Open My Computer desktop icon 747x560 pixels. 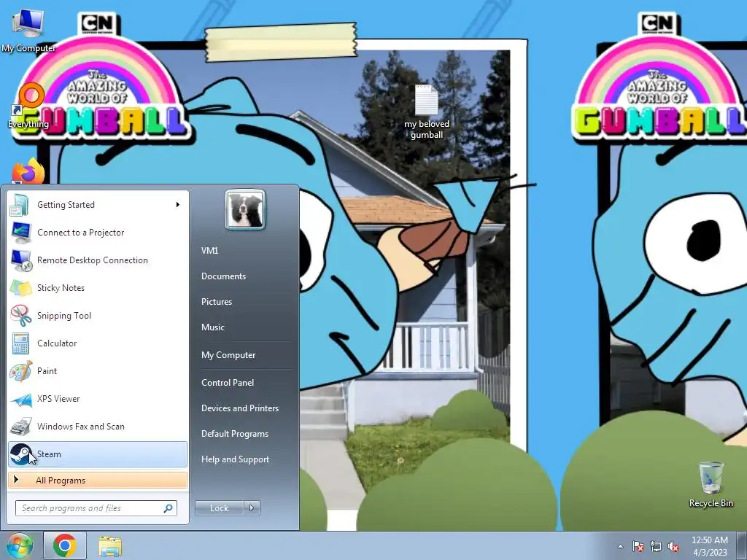[x=28, y=29]
